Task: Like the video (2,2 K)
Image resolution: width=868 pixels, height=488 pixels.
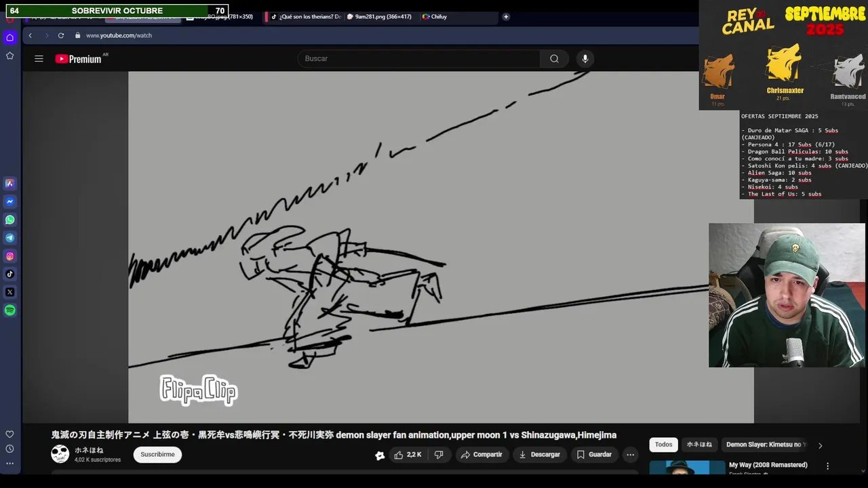Action: (408, 455)
